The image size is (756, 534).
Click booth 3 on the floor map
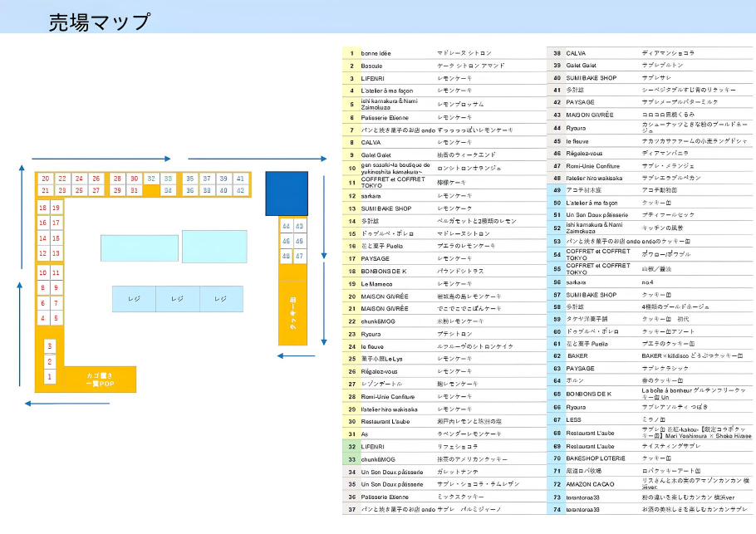50,346
